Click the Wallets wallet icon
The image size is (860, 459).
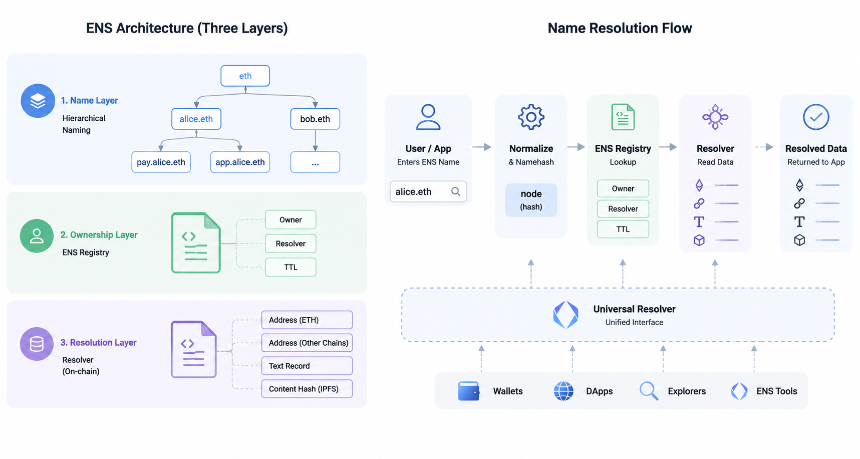468,391
